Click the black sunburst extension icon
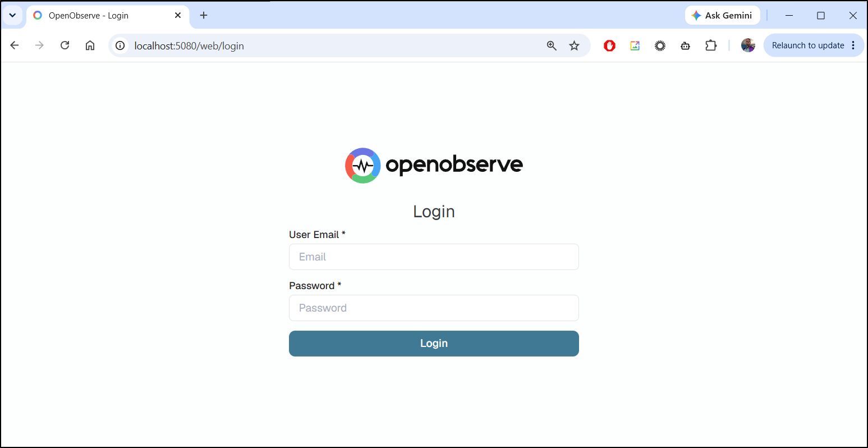The height and width of the screenshot is (448, 868). point(660,45)
